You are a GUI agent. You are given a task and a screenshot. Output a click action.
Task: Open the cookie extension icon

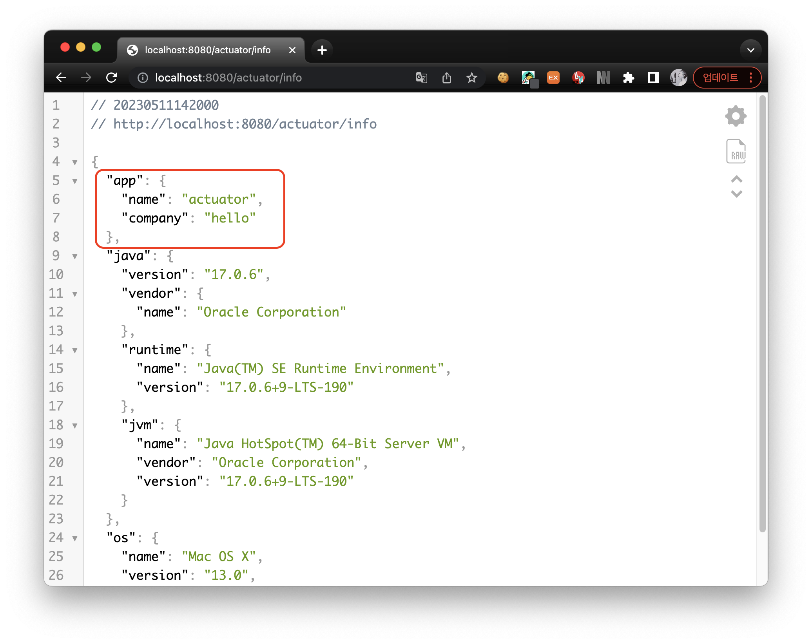[503, 78]
